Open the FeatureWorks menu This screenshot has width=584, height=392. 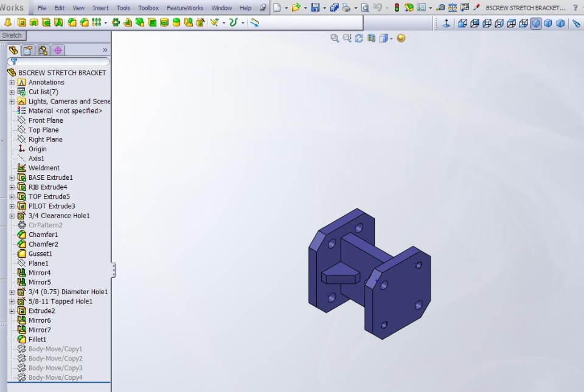[x=185, y=8]
